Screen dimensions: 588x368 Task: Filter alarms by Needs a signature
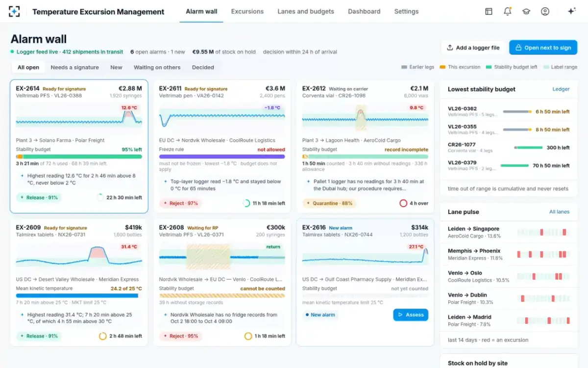point(75,67)
